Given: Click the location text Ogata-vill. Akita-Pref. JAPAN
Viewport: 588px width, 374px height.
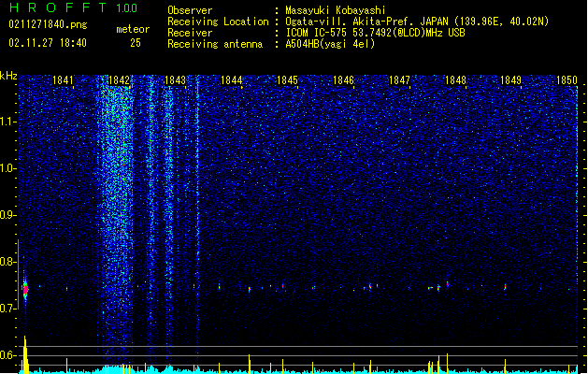Looking at the screenshot, I should point(366,22).
